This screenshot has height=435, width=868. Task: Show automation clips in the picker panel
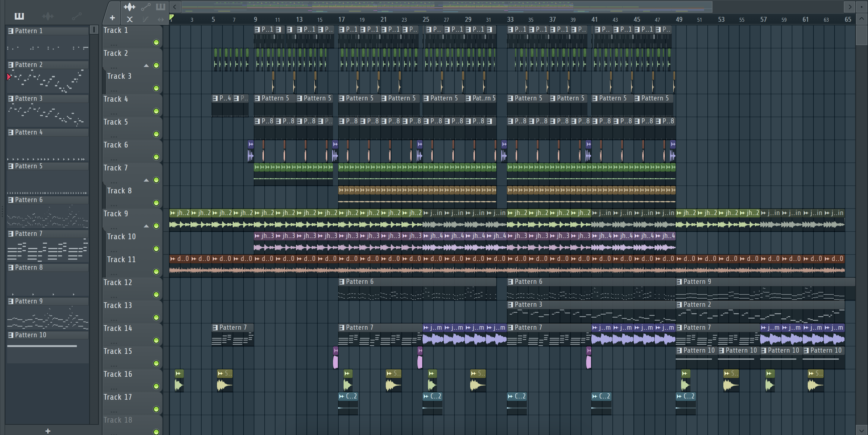77,16
